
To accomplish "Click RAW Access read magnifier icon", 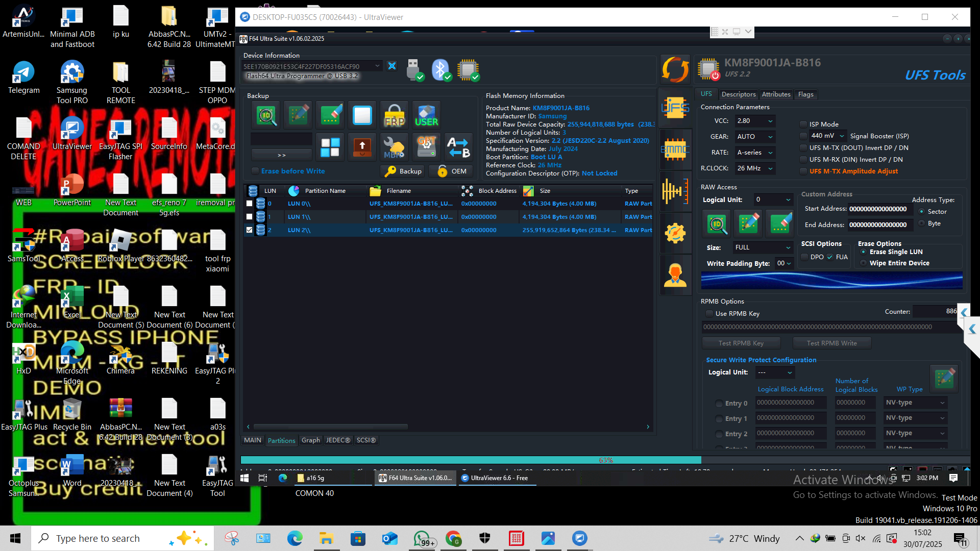I will (717, 223).
